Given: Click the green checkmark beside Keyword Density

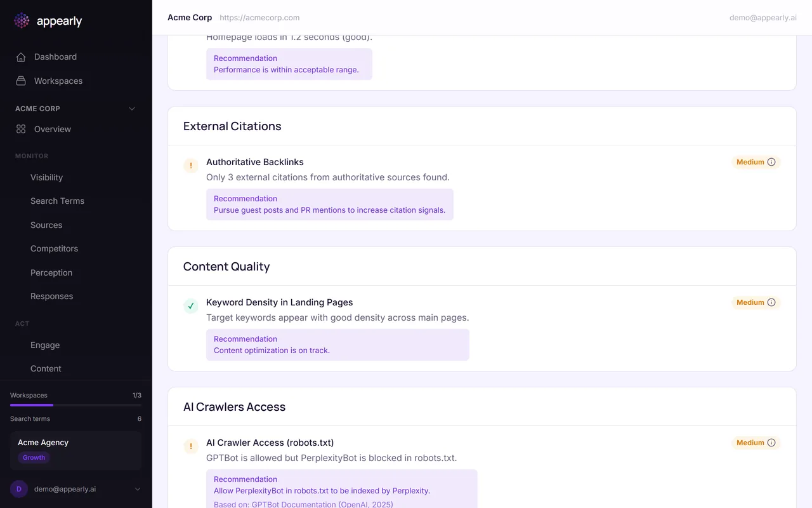Looking at the screenshot, I should tap(190, 305).
